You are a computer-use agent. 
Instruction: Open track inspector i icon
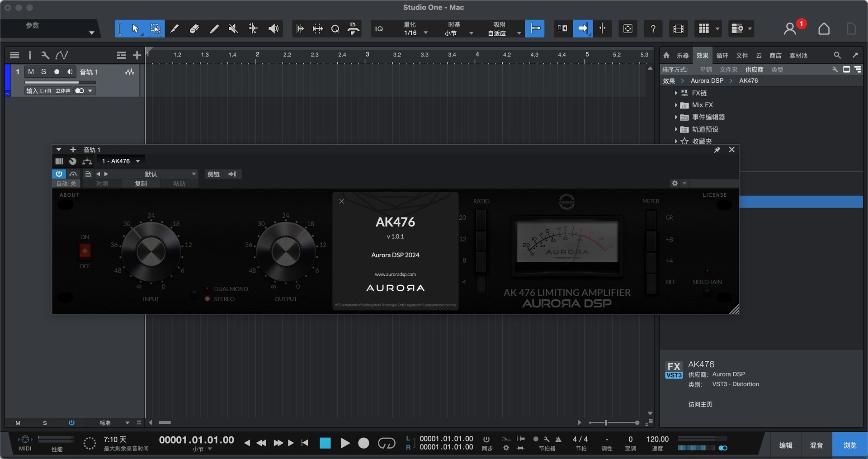[30, 55]
